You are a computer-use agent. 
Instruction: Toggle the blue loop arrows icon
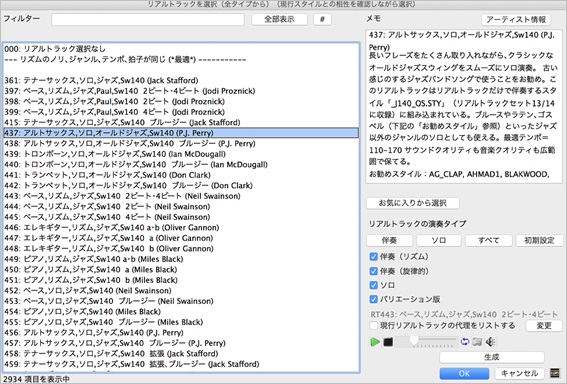click(x=465, y=342)
